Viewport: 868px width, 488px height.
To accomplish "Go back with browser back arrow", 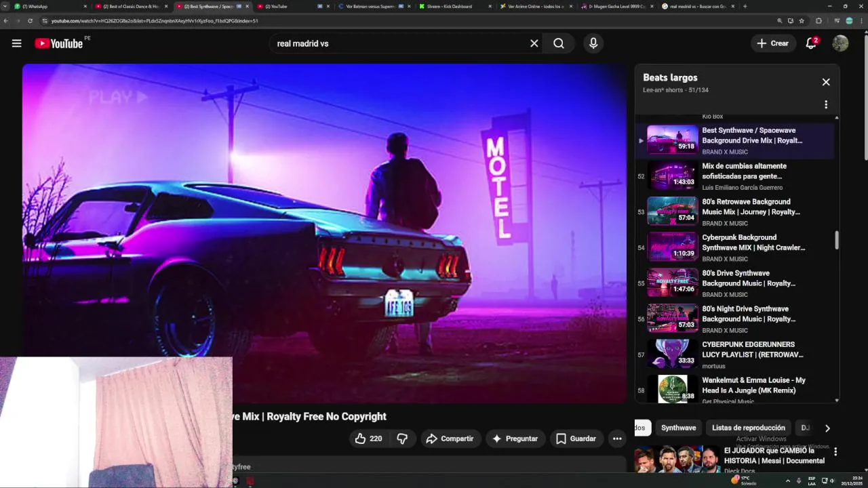I will coord(6,21).
